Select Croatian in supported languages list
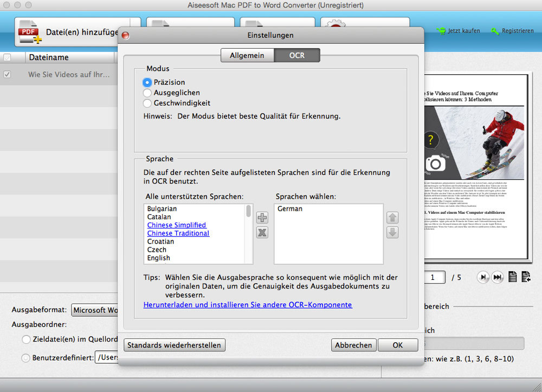The width and height of the screenshot is (542, 392). coord(160,241)
